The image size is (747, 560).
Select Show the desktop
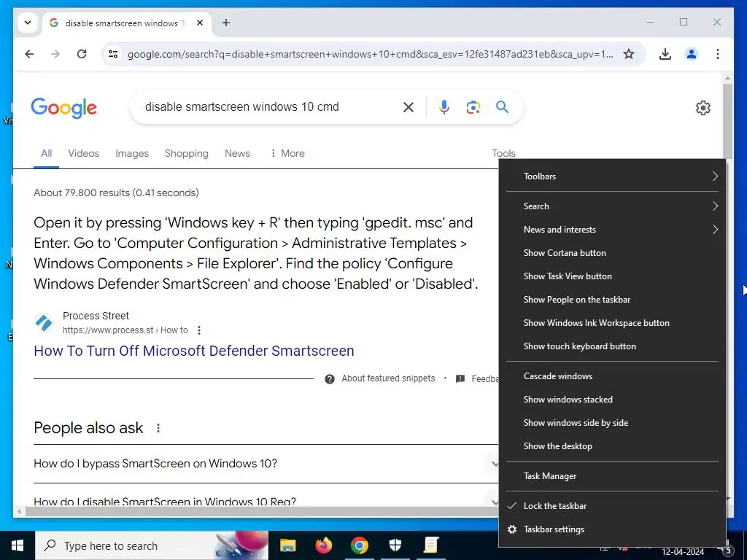pos(612,446)
